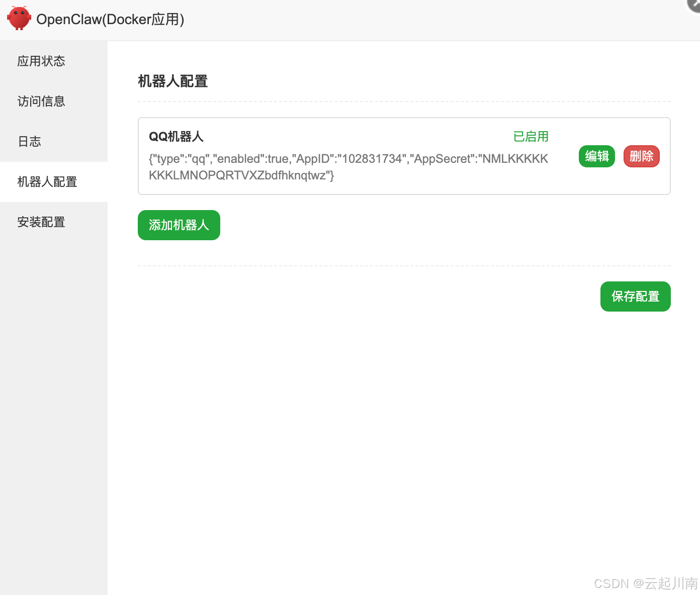Open the circular edit icon at top right
The image size is (700, 595).
pos(692,6)
